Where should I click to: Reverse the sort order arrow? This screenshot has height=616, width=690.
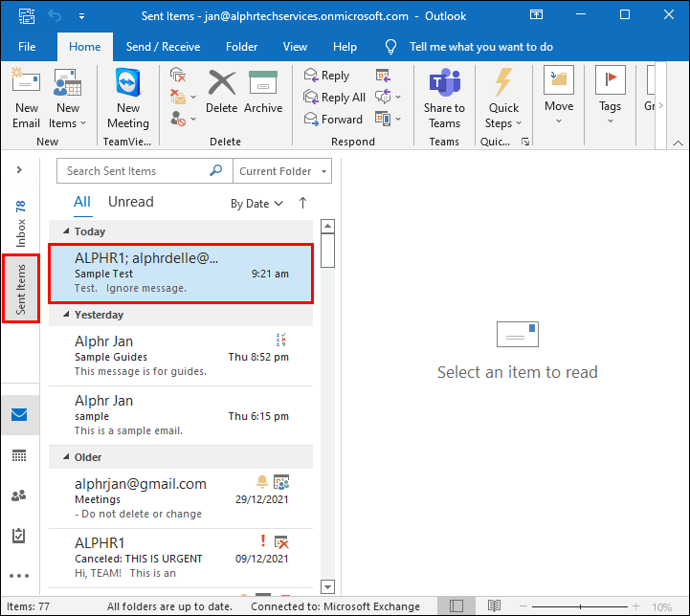click(302, 203)
